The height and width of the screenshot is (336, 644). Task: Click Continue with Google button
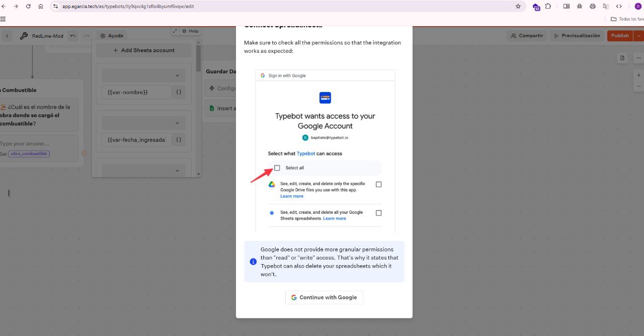[x=324, y=297]
